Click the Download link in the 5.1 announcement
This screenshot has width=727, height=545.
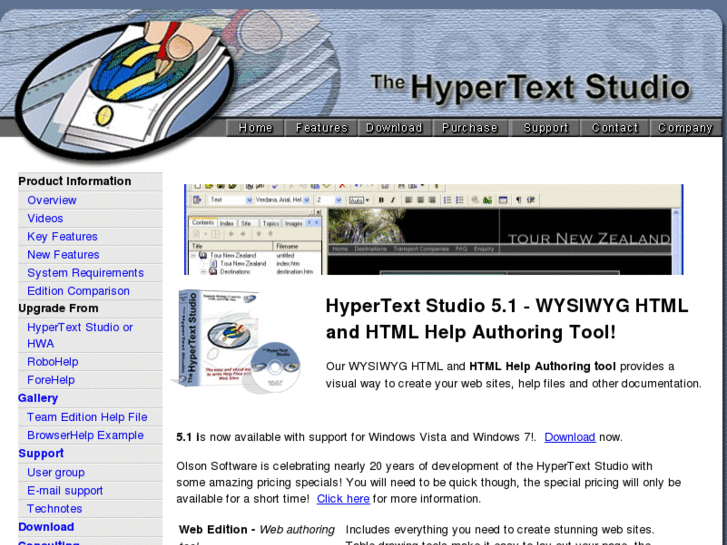tap(569, 437)
